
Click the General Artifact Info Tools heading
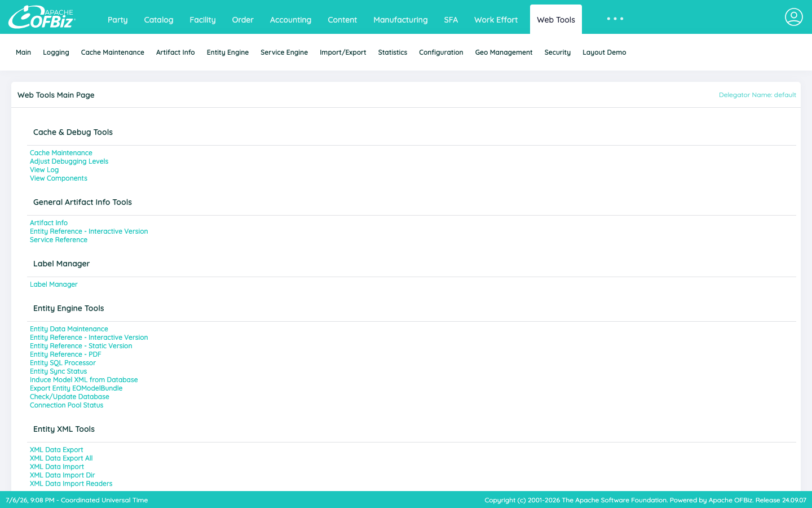(82, 202)
